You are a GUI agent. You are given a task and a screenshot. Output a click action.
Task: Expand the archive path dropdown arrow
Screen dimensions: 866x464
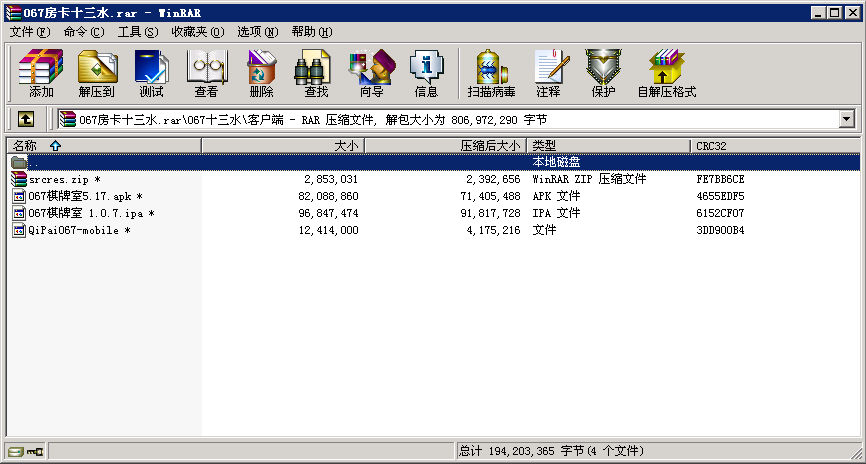click(x=847, y=119)
